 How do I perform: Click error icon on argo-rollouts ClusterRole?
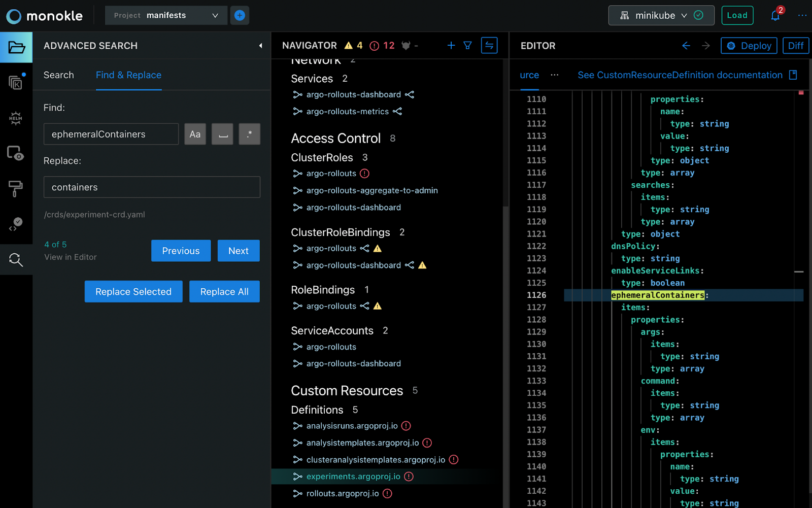click(x=364, y=174)
